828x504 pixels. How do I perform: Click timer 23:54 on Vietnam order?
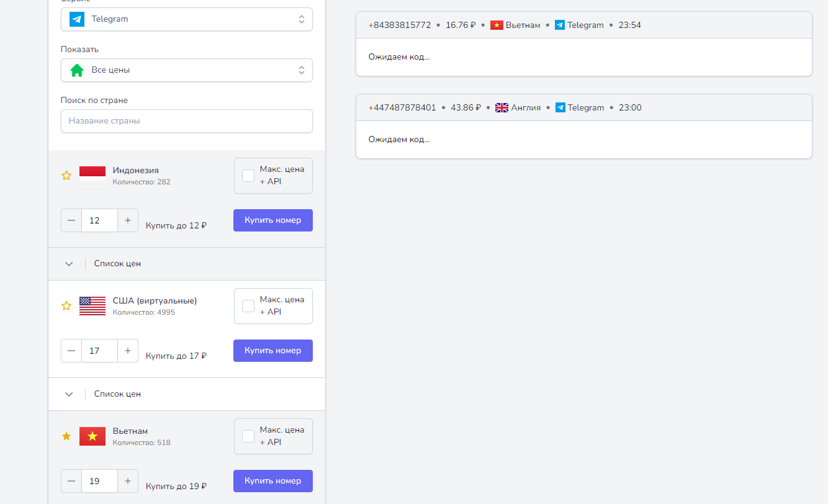tap(630, 25)
